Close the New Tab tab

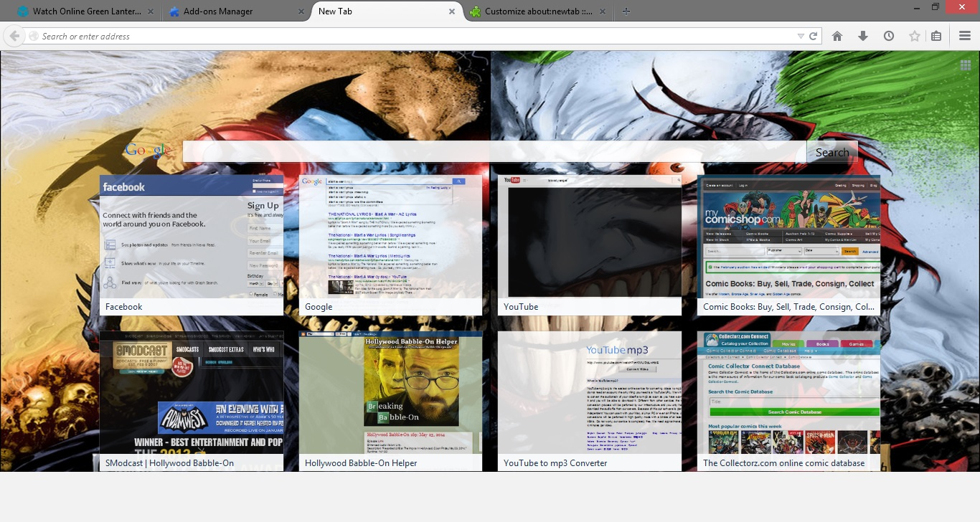(452, 11)
